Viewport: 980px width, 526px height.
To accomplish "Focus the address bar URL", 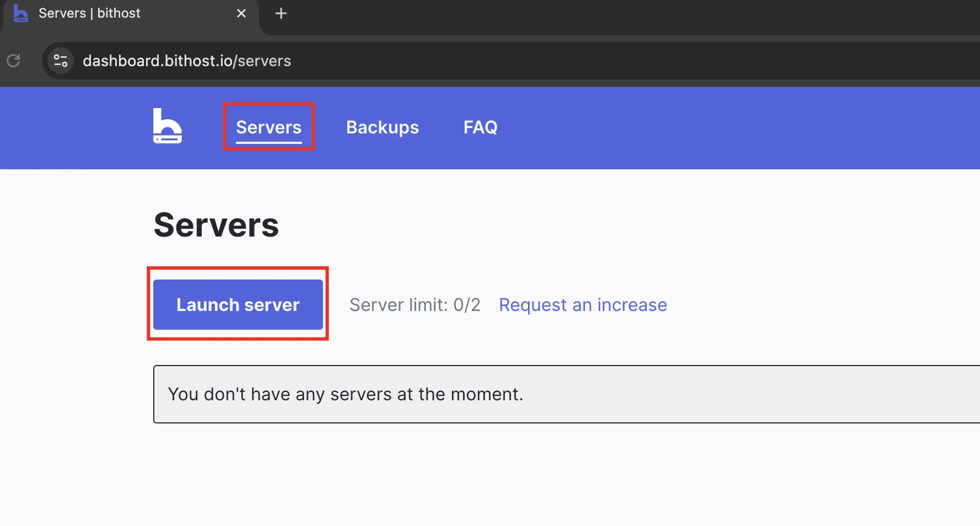I will click(187, 61).
